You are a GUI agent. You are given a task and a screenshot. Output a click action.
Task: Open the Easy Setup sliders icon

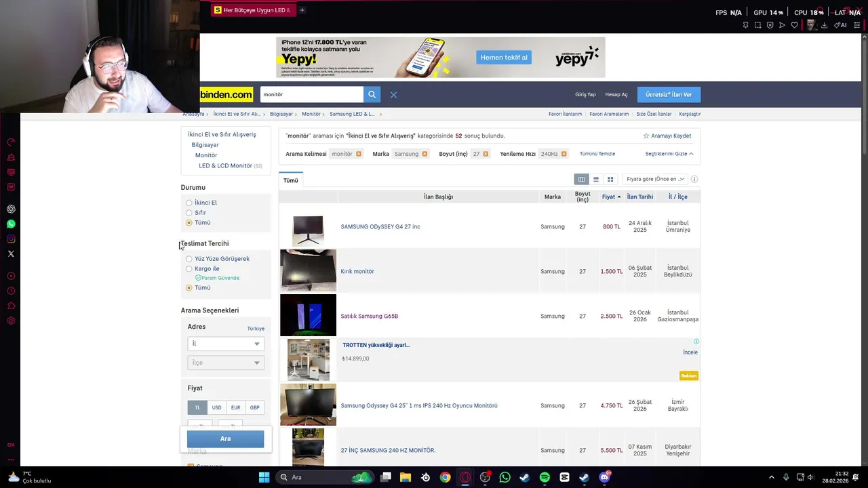click(x=856, y=25)
